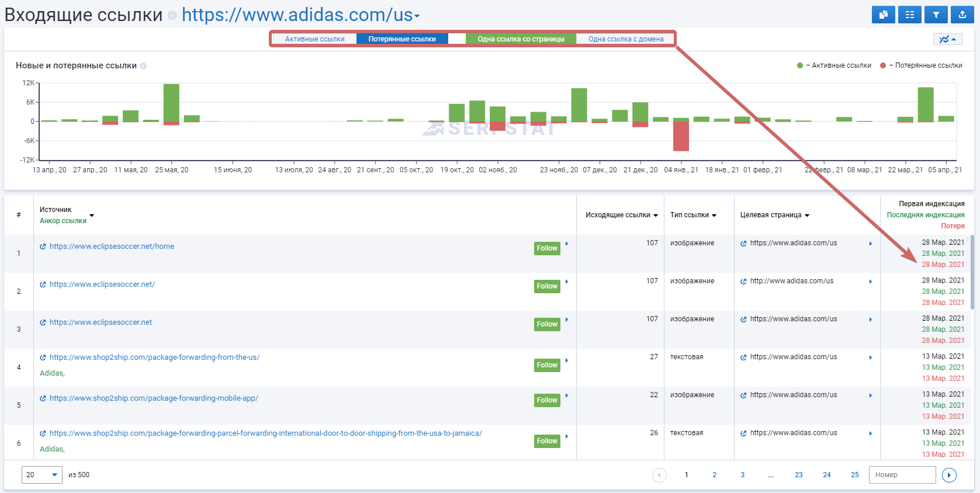Screen dimensions: 980x493
Task: Click info icon next to Новые и потерянные ссылки
Action: pyautogui.click(x=143, y=66)
